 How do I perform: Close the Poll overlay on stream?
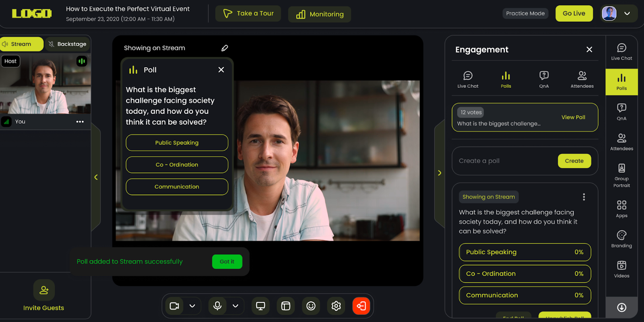(221, 70)
